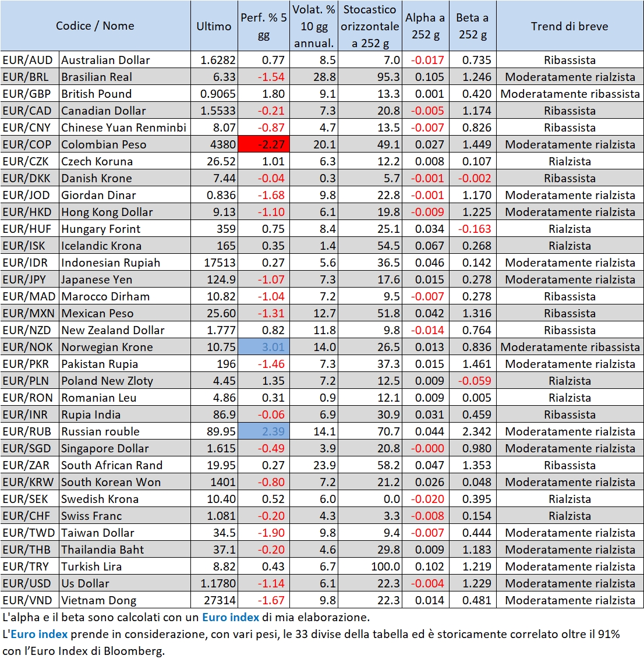Select the 'Icelandic Krona' cell

point(125,246)
